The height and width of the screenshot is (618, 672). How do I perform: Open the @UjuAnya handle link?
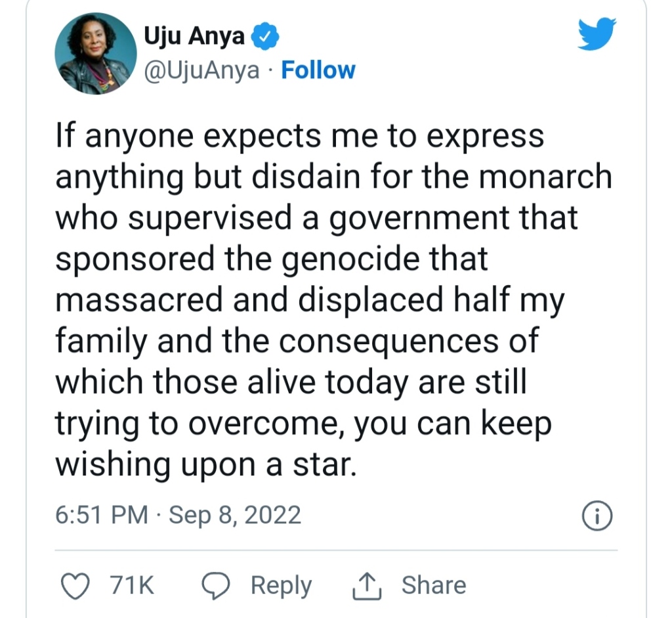202,70
